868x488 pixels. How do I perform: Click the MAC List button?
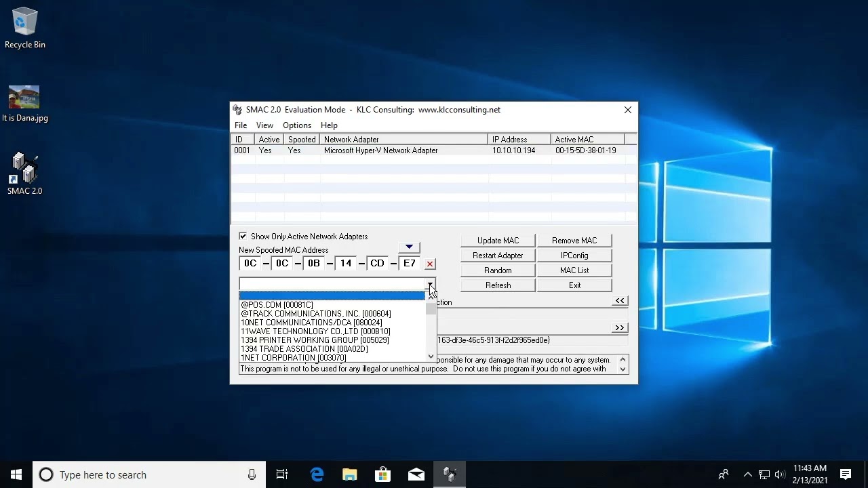574,270
